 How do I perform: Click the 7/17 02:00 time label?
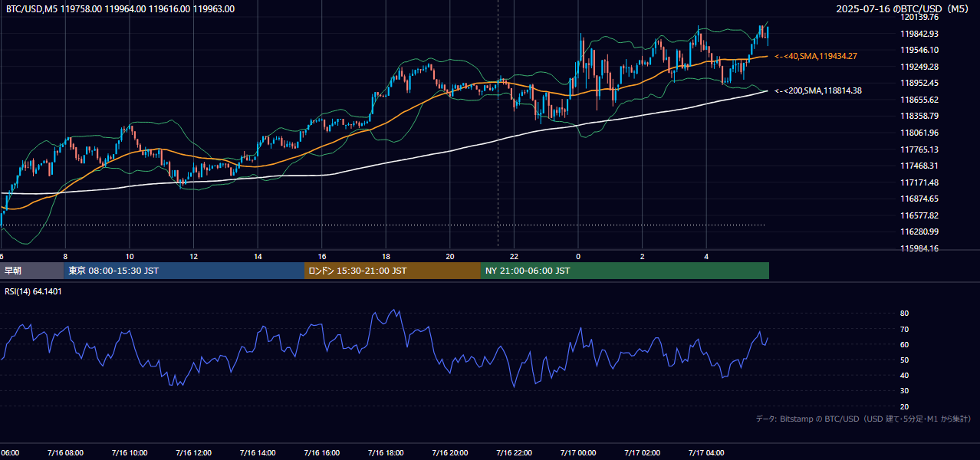(x=643, y=453)
